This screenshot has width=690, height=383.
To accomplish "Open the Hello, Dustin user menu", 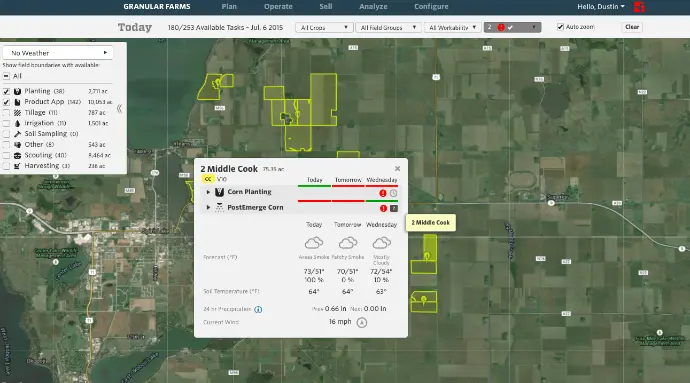I will [x=601, y=7].
